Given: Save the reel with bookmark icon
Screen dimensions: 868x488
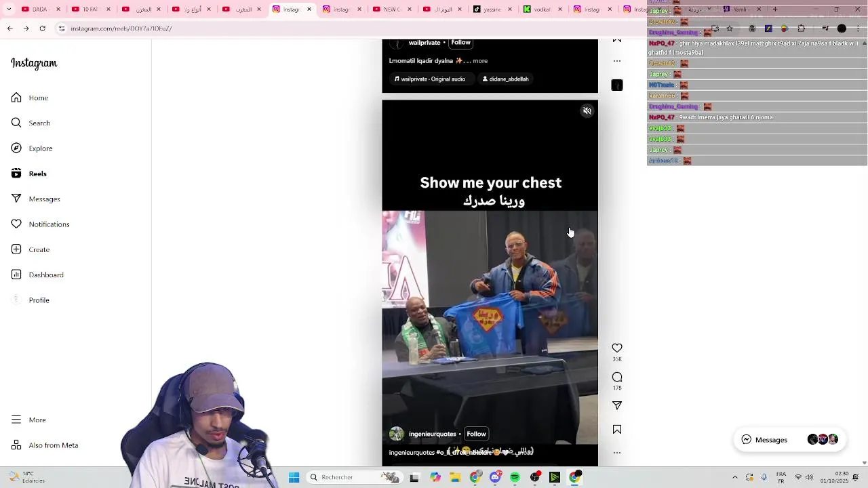Looking at the screenshot, I should (x=617, y=429).
